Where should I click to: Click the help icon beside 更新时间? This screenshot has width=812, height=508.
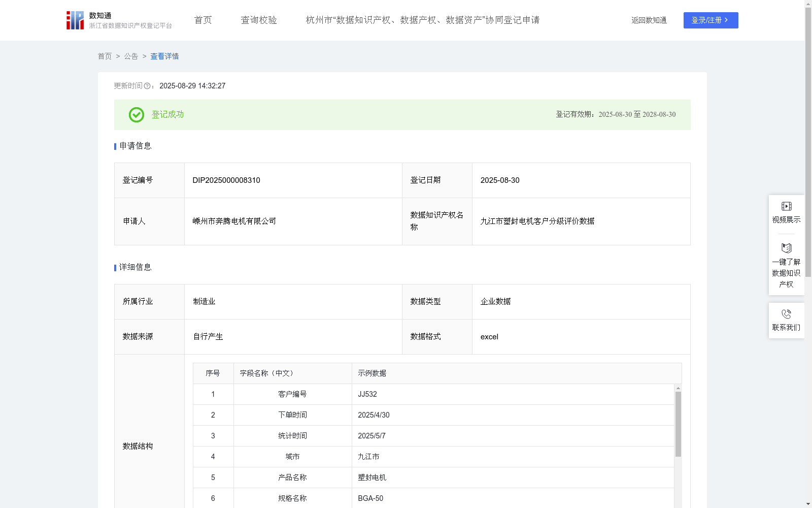click(147, 86)
